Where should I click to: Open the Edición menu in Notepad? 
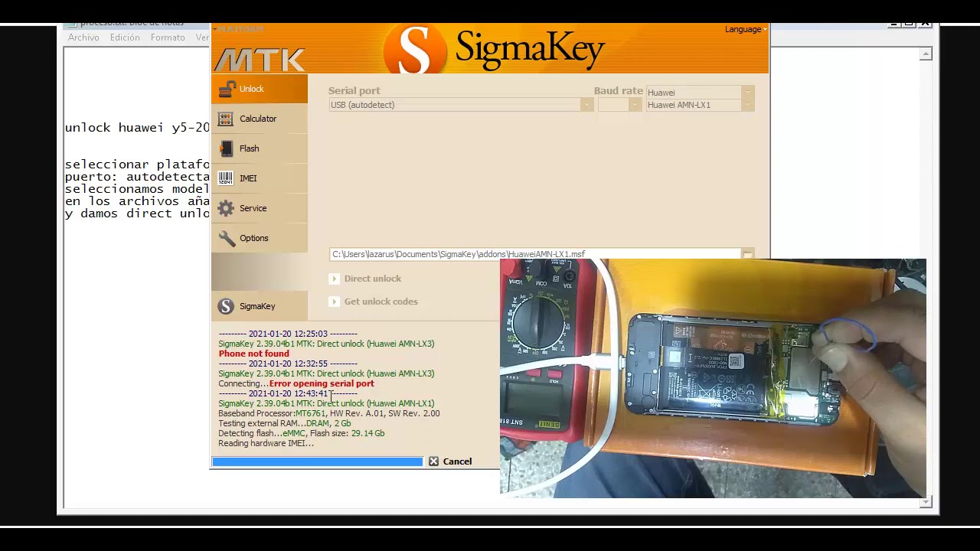coord(125,37)
